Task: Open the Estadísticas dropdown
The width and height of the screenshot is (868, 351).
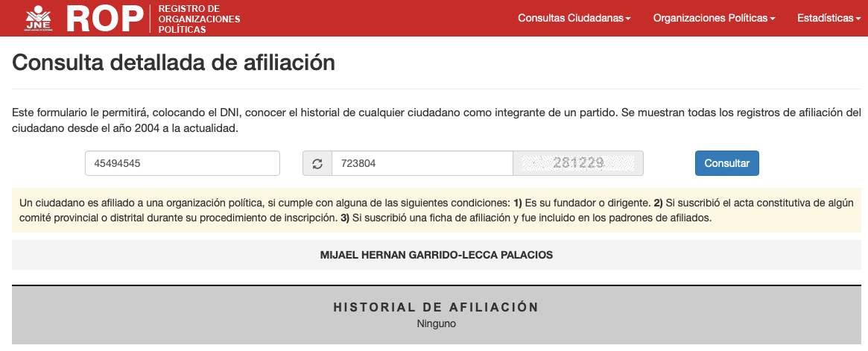Action: 828,18
